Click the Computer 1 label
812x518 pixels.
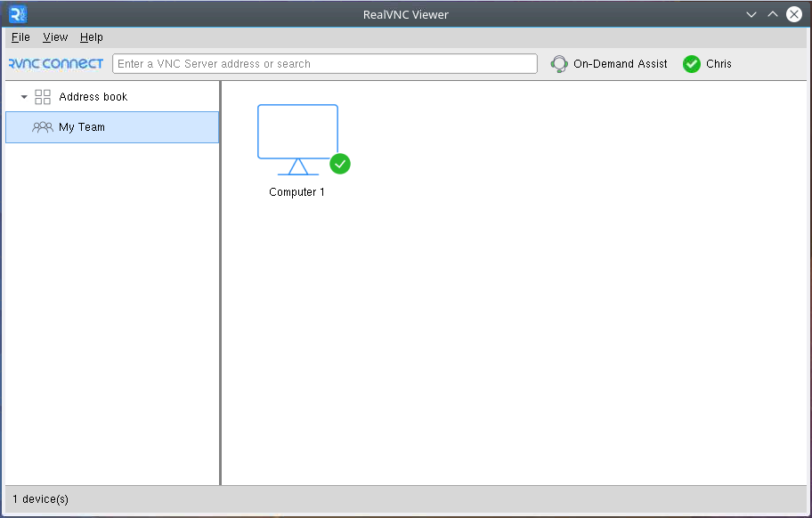coord(296,192)
